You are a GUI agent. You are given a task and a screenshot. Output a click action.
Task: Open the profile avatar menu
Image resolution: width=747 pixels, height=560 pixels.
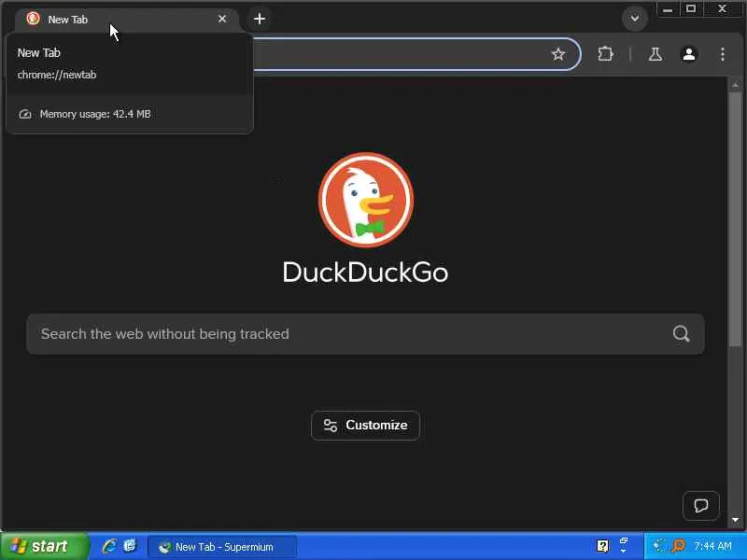(689, 54)
